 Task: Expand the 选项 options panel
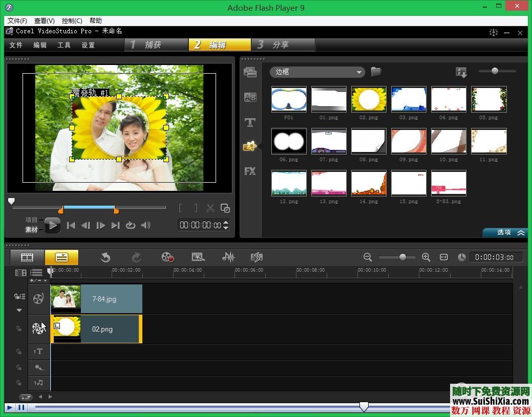[505, 232]
